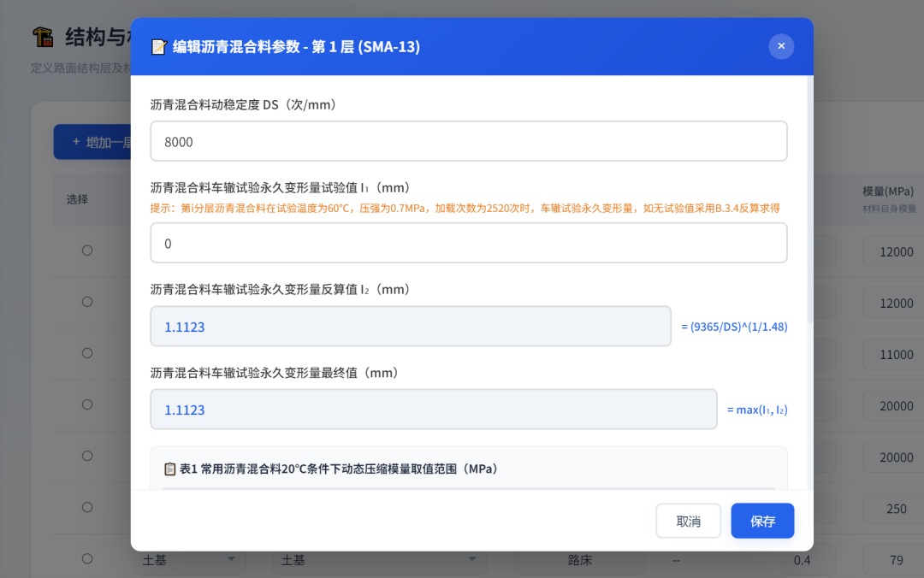Click the clipboard icon beside 表1 heading
The height and width of the screenshot is (578, 924).
169,469
